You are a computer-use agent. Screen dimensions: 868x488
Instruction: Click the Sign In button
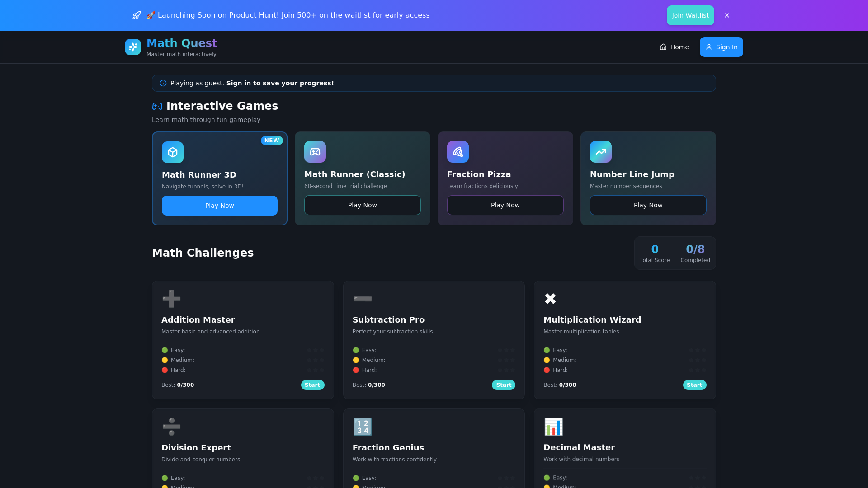[721, 47]
